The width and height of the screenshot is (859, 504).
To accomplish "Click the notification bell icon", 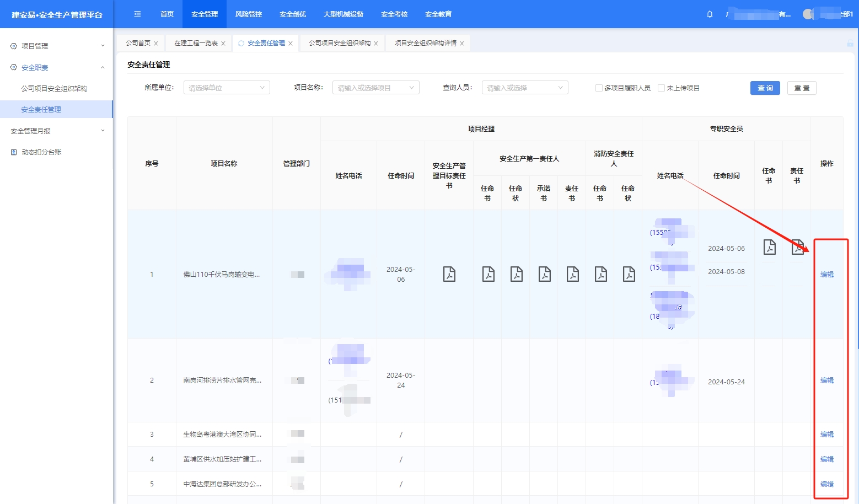I will click(710, 14).
